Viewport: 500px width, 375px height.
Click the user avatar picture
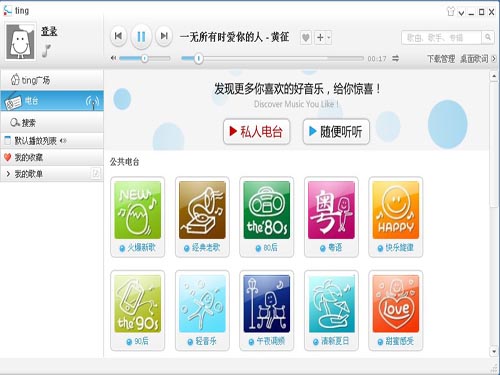[20, 42]
